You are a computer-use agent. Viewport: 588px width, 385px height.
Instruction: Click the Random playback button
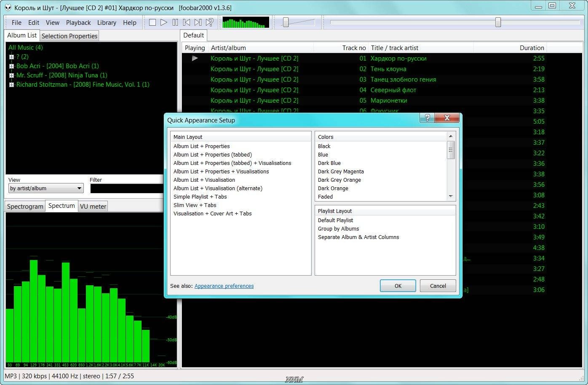(x=209, y=22)
